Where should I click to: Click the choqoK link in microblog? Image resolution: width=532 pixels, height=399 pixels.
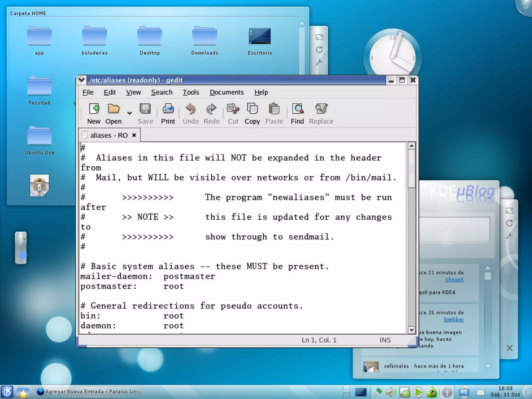[454, 280]
